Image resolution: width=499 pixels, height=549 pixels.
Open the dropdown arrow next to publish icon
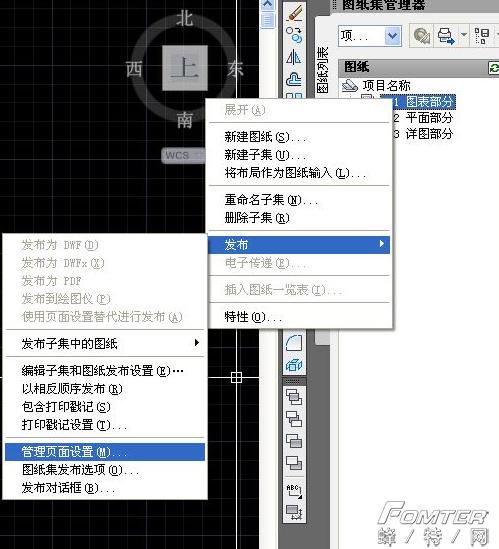coord(464,35)
